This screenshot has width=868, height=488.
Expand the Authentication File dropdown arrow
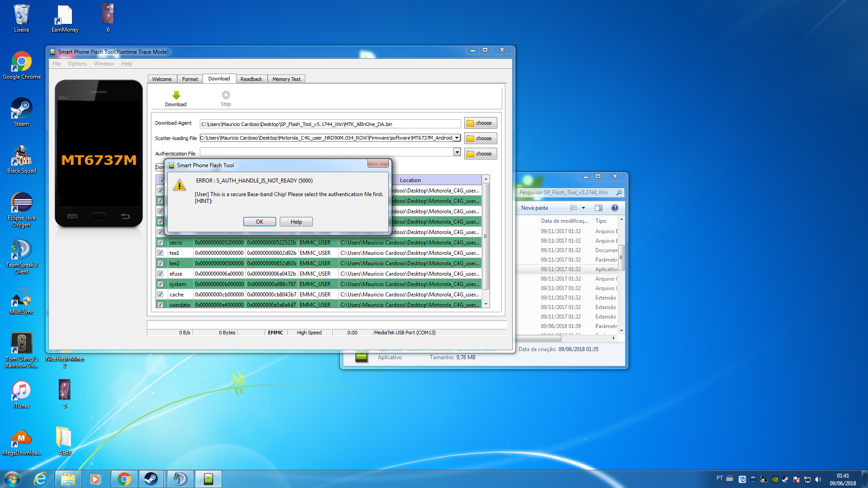click(x=457, y=152)
